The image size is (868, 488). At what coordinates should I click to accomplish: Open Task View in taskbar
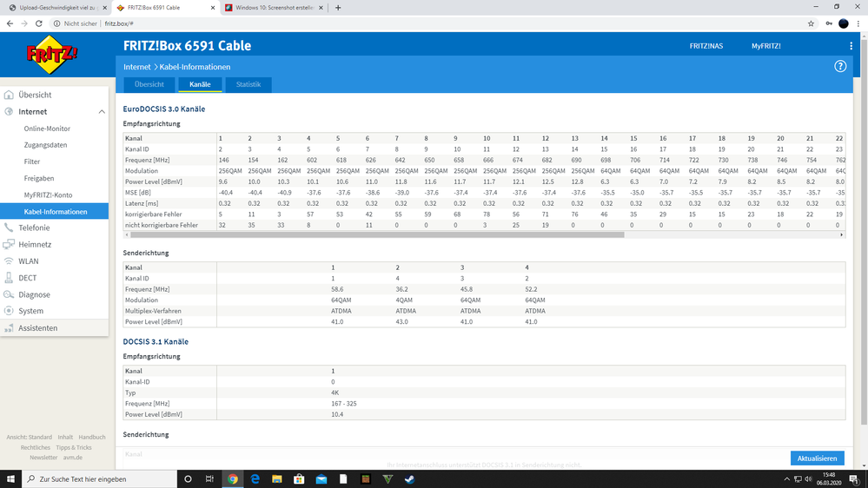(x=209, y=479)
